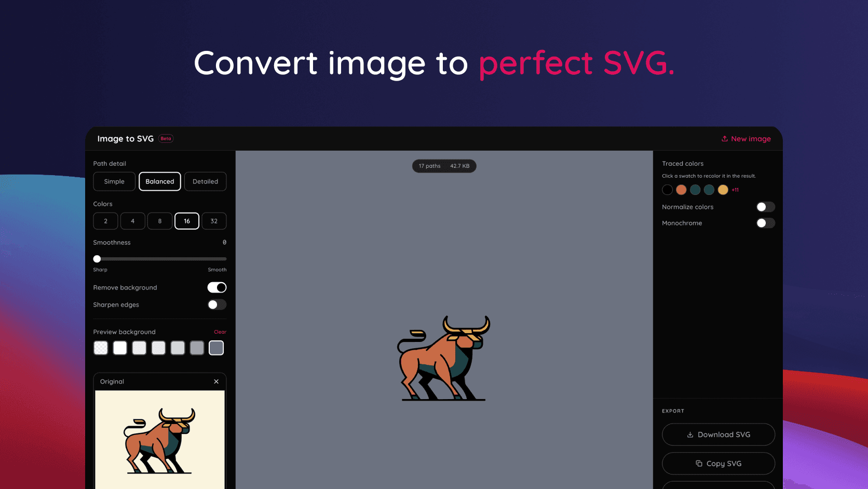Disable the Remove background toggle
This screenshot has height=489, width=868.
pos(217,287)
